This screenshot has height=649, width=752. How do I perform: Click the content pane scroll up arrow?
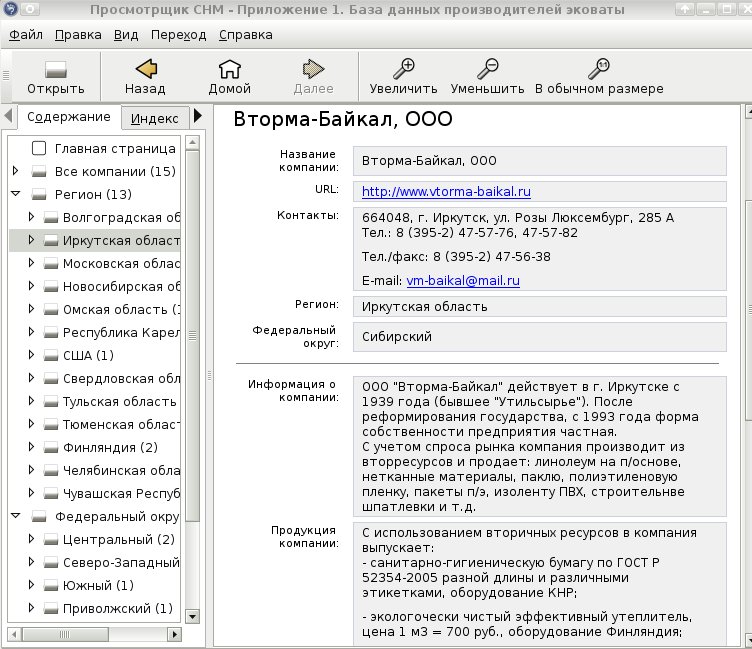tap(748, 113)
